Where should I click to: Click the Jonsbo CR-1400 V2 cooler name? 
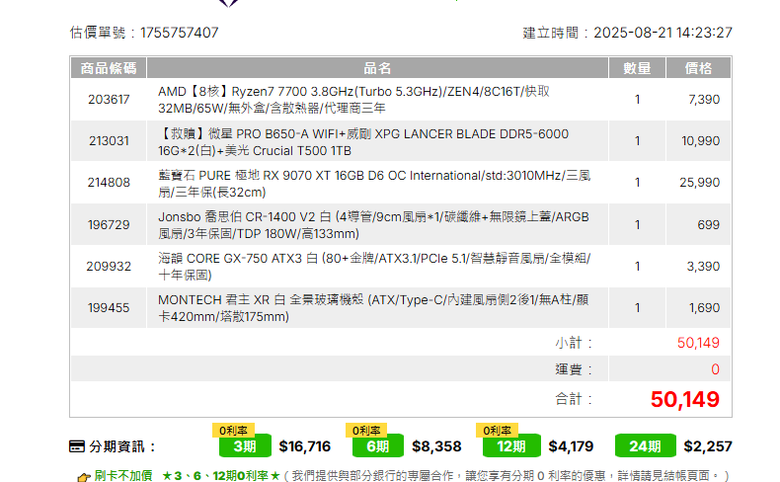[x=374, y=225]
